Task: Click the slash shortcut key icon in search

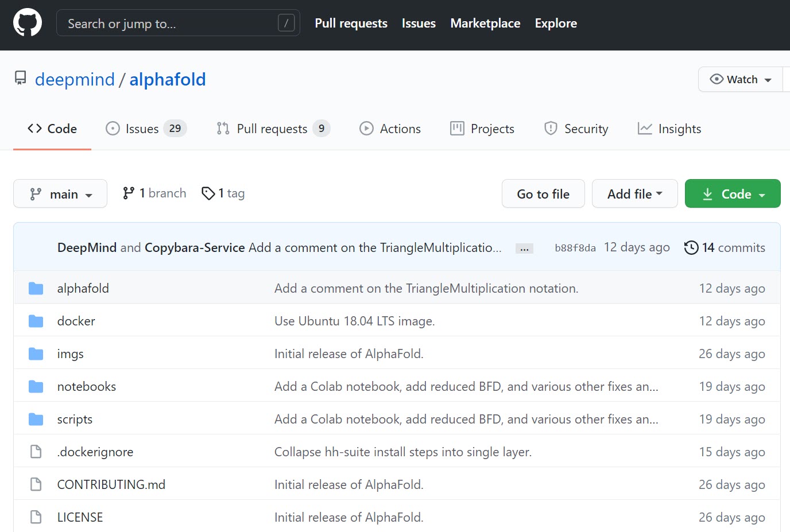Action: [286, 23]
